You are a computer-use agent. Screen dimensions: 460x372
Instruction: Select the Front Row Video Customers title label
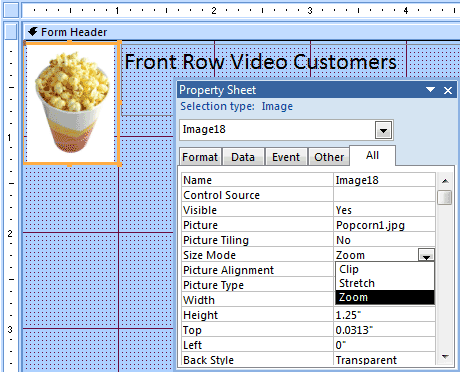pos(260,62)
